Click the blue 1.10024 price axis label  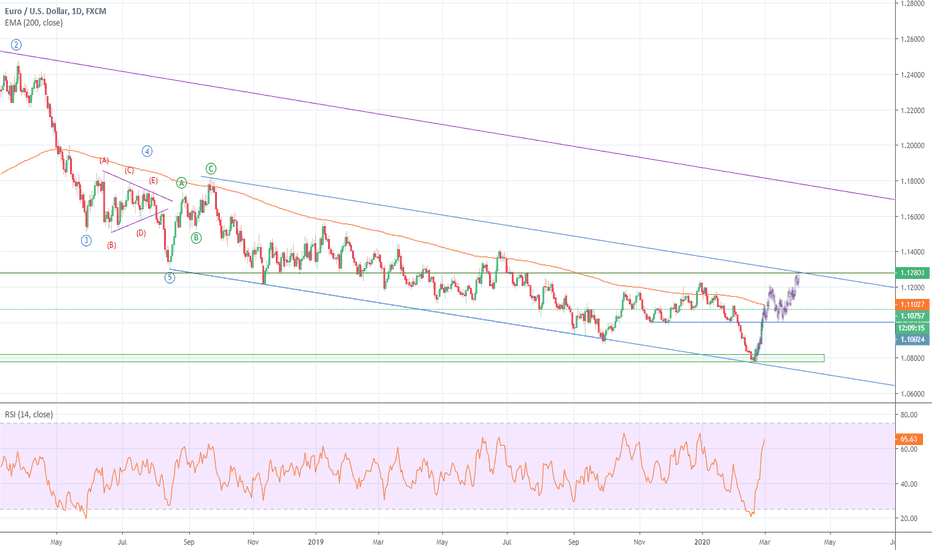(x=911, y=340)
